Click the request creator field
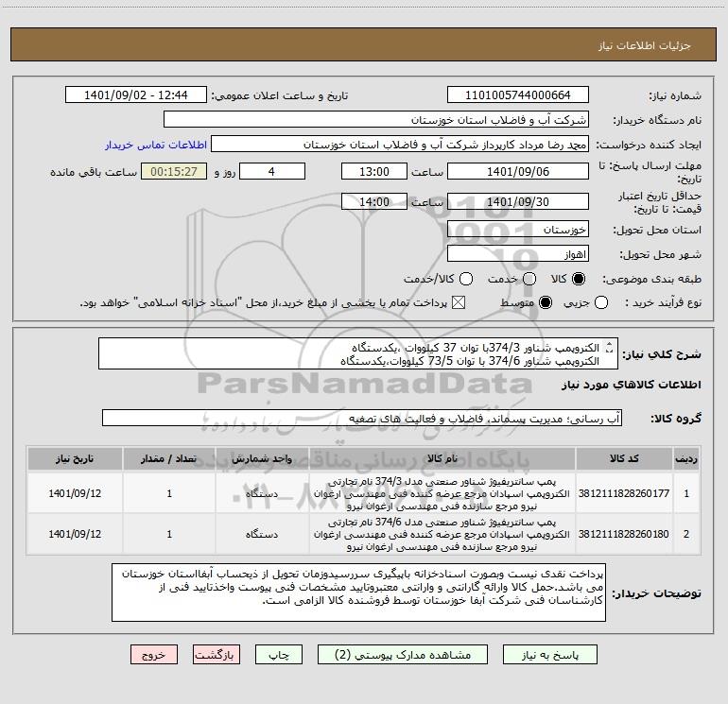The width and height of the screenshot is (728, 704). coord(400,144)
